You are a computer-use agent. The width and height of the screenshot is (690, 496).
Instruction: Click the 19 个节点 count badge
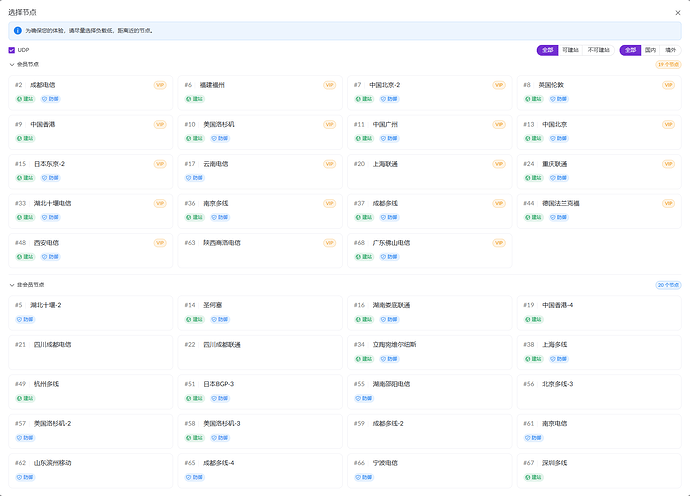click(x=668, y=65)
